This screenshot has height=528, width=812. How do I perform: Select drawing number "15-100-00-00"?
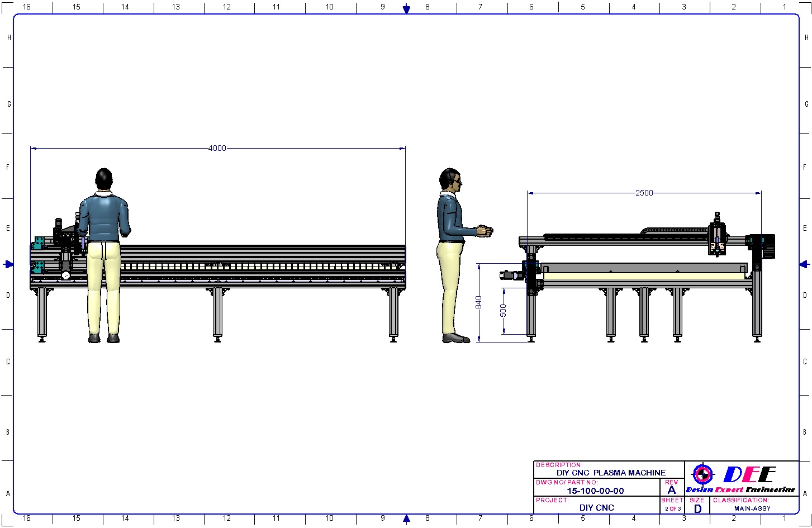[596, 491]
